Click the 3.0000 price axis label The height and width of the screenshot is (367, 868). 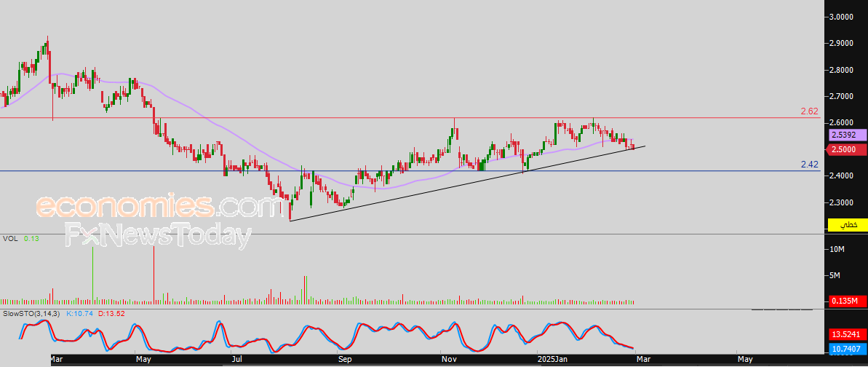point(842,17)
